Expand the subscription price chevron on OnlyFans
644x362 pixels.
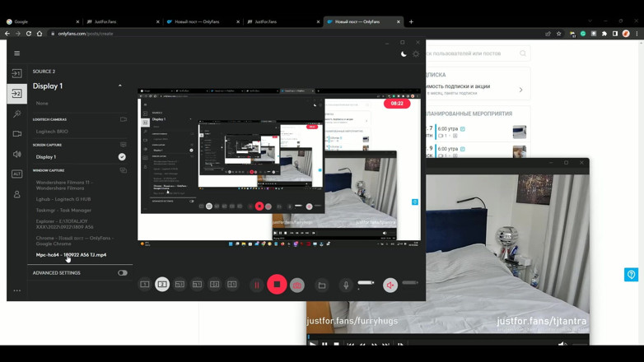[520, 90]
